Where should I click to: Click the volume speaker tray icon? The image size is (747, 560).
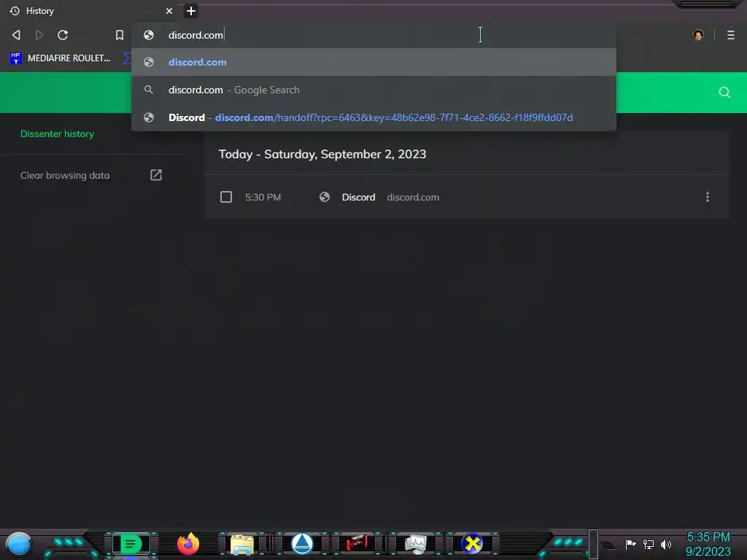coord(666,544)
